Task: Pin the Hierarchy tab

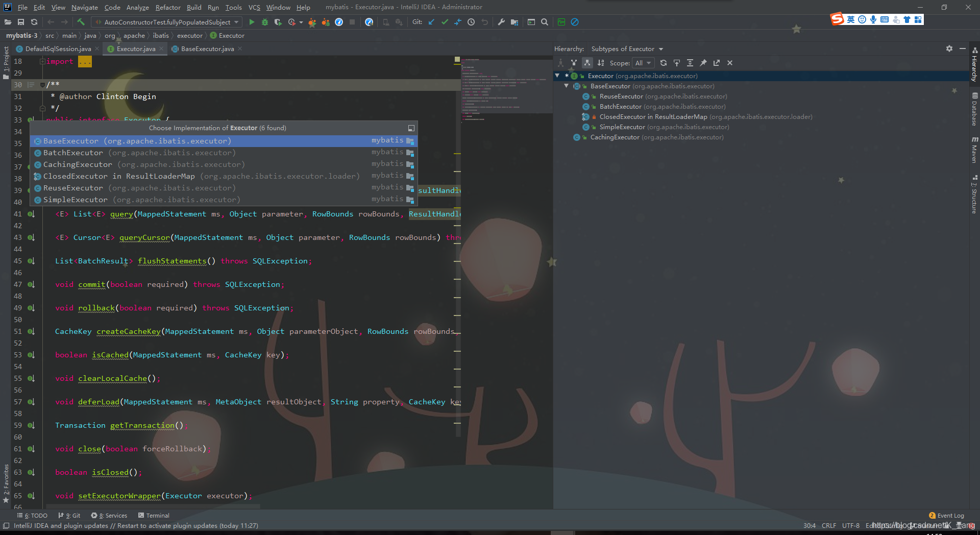Action: (703, 63)
